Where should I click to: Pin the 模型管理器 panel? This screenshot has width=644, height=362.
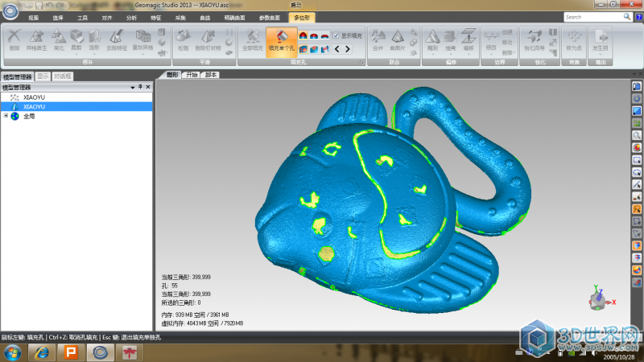click(x=140, y=87)
